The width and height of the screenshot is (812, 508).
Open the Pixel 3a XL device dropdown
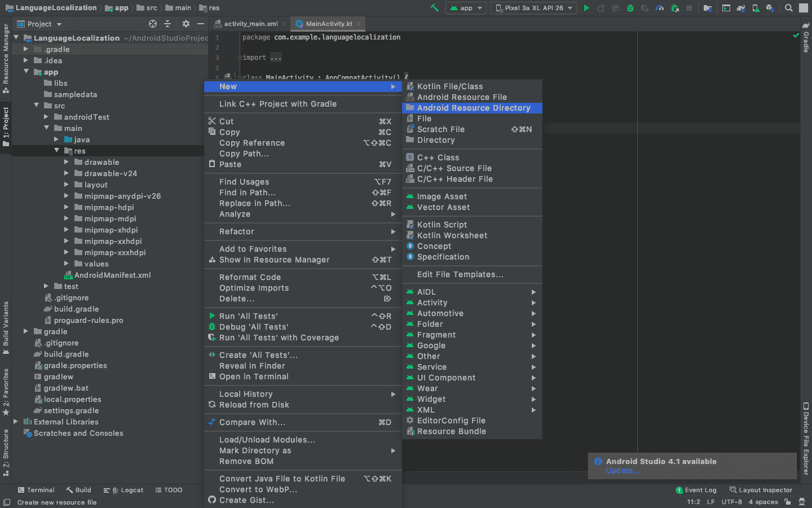tap(533, 8)
